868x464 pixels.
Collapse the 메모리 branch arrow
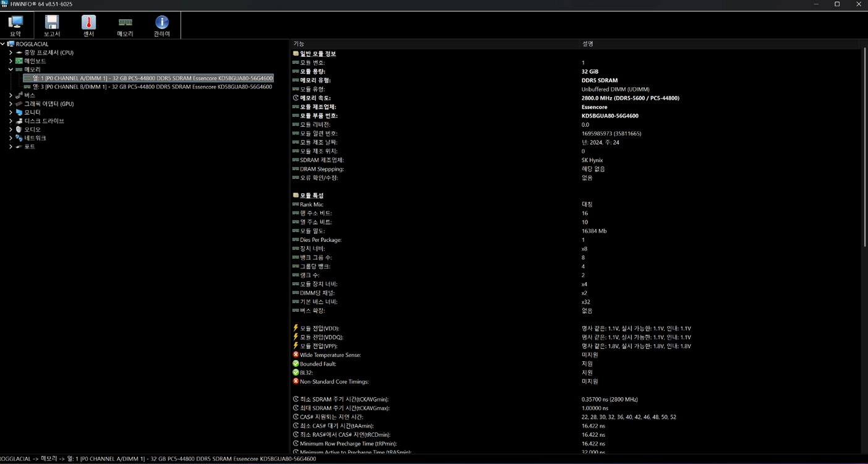(11, 70)
